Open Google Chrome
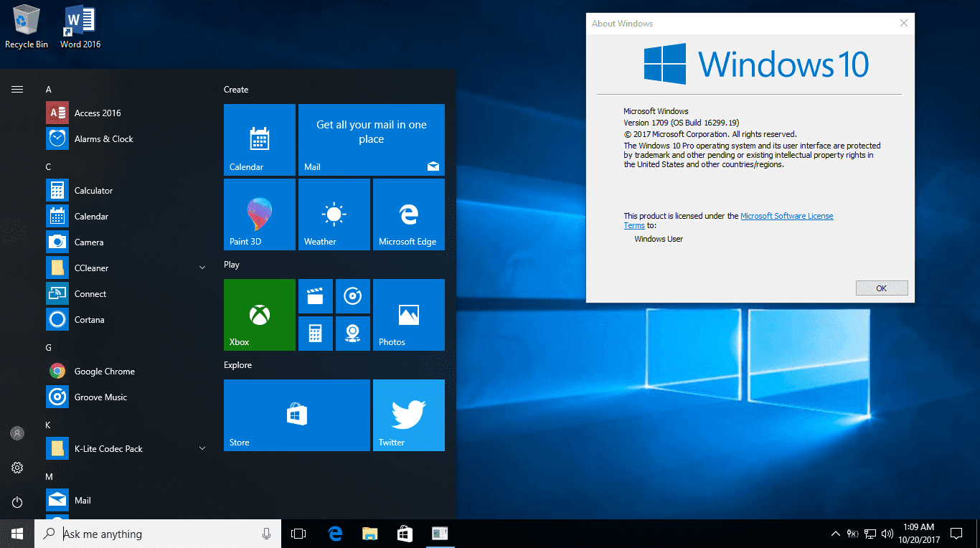Image resolution: width=980 pixels, height=548 pixels. pyautogui.click(x=126, y=372)
